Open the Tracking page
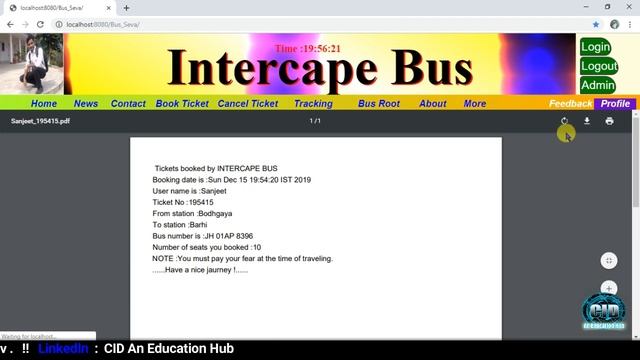 point(313,104)
